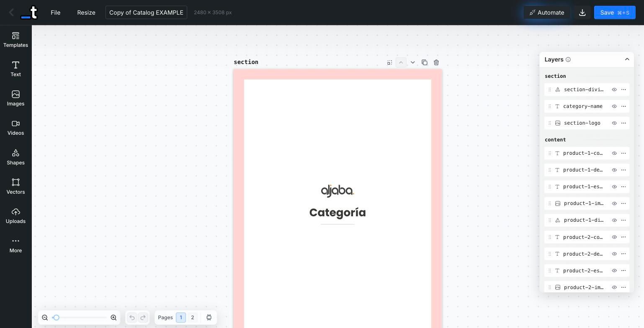Open the Vectors panel

[15, 187]
